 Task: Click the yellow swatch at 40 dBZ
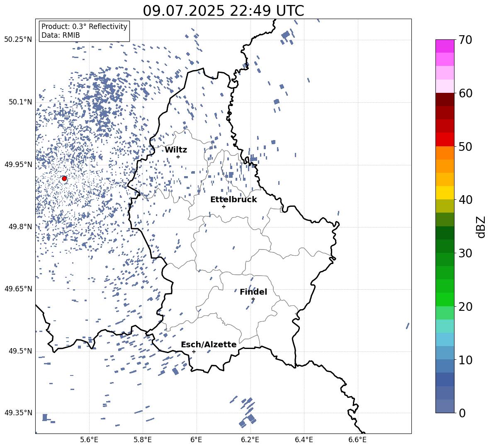445,193
